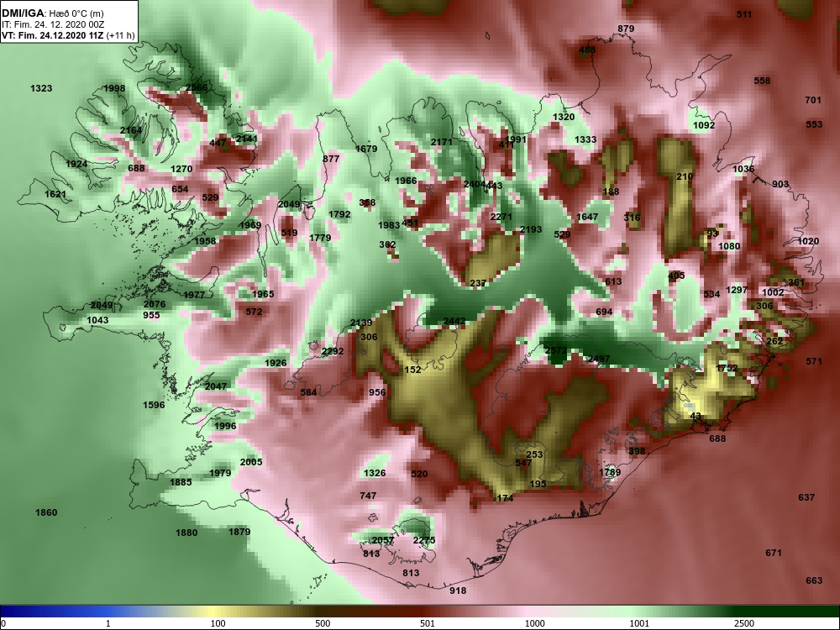The height and width of the screenshot is (630, 840).
Task: Click the map value 43 in the southeast
Action: tap(696, 417)
